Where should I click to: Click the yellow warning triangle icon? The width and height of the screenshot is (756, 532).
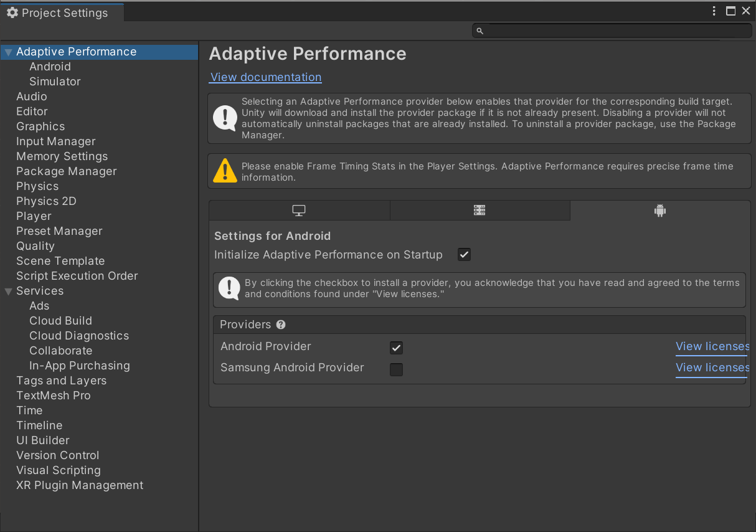[x=225, y=170]
